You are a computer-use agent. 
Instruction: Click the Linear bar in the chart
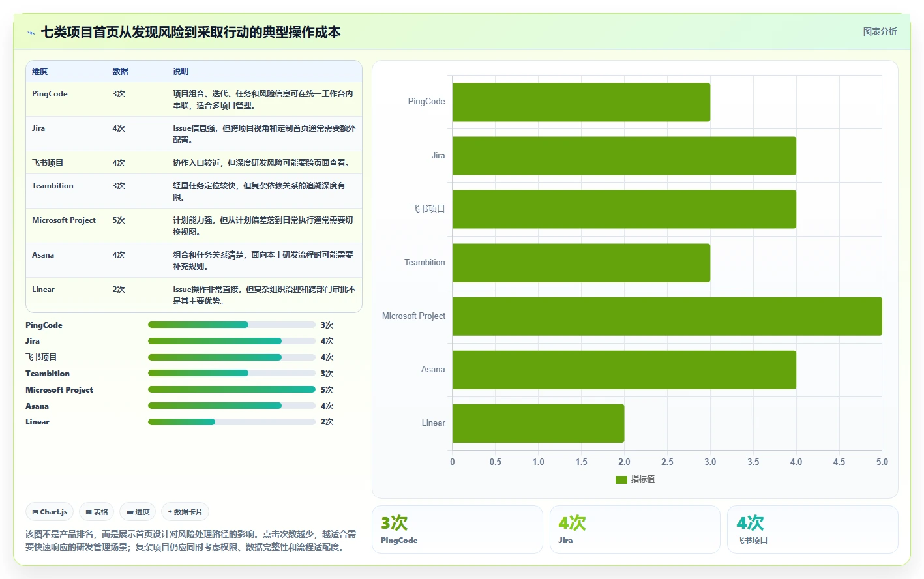pos(538,423)
